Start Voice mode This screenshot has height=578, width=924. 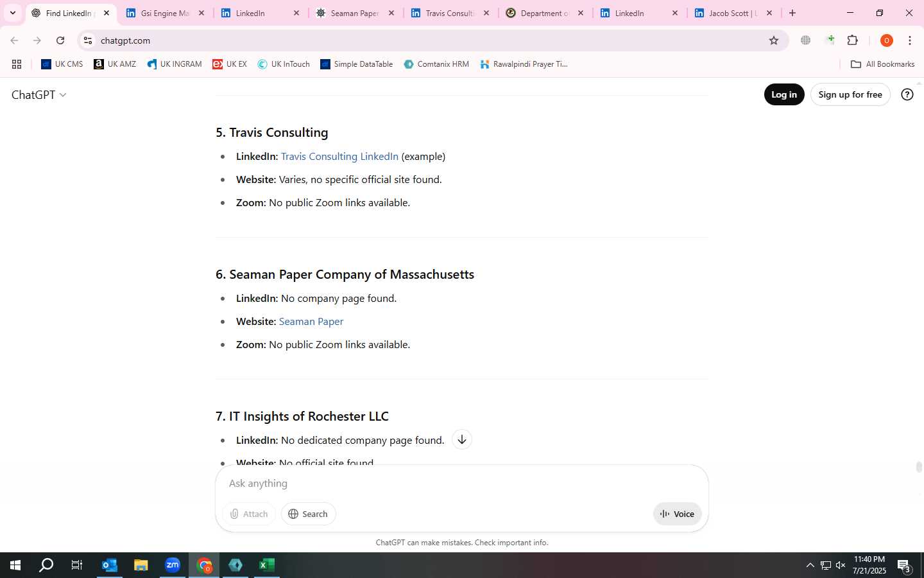pyautogui.click(x=678, y=514)
